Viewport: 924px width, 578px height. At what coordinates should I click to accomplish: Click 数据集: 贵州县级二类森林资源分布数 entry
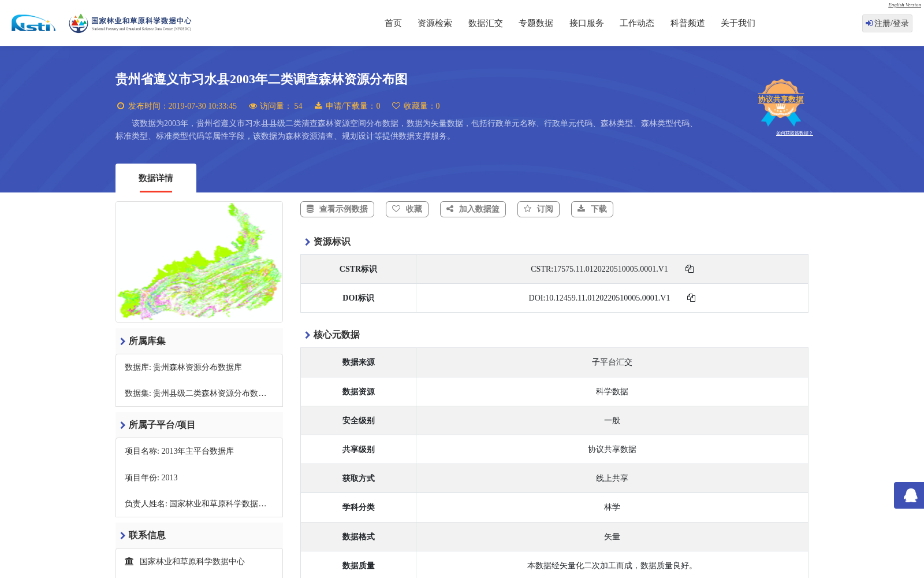[196, 393]
